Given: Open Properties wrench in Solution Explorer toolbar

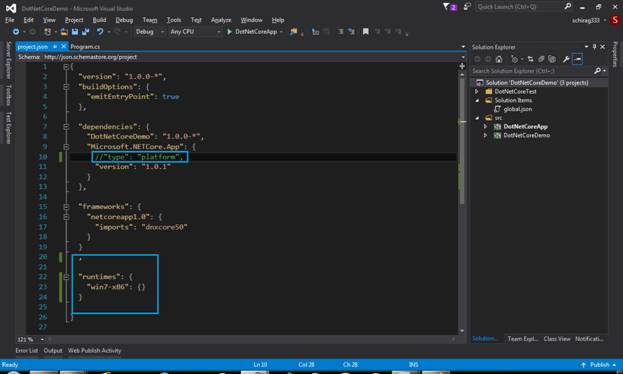Looking at the screenshot, I should [566, 59].
